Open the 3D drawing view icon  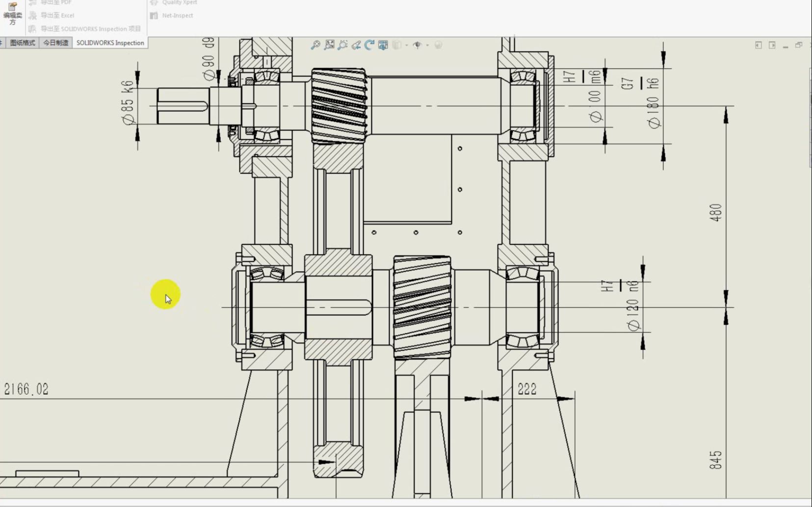coord(383,45)
